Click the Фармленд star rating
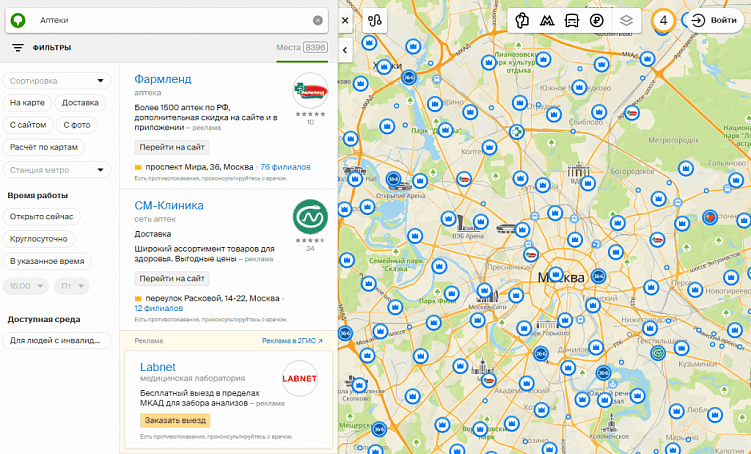The image size is (751, 454). point(310,114)
